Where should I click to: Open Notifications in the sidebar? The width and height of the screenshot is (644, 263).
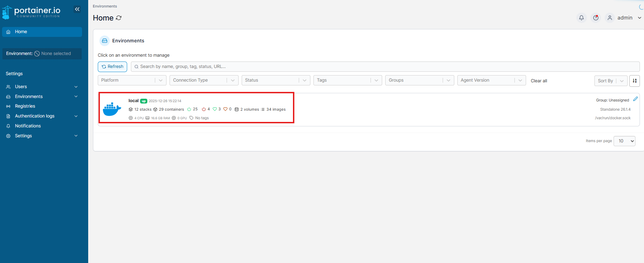tap(28, 126)
